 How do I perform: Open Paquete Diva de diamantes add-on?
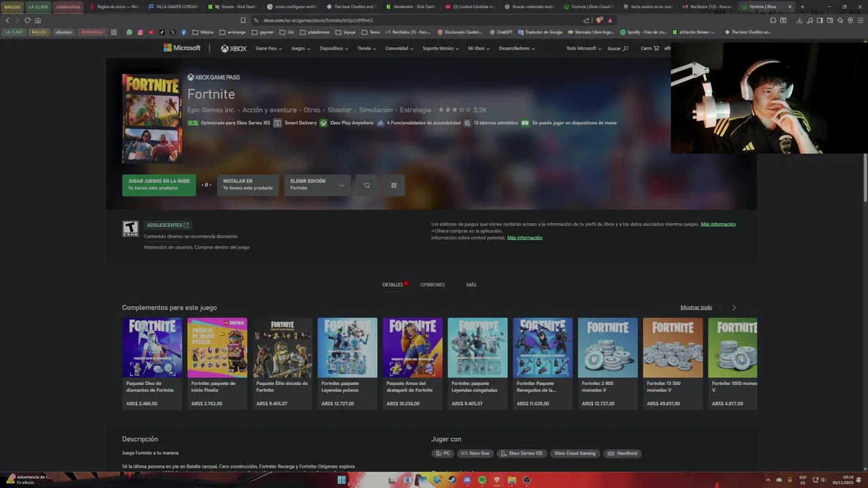click(x=152, y=364)
